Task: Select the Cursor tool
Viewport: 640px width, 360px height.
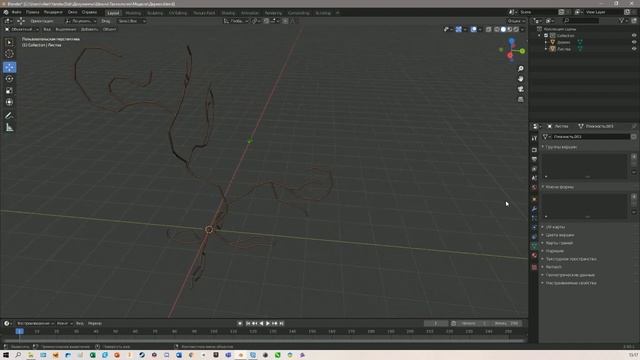Action: 9,54
